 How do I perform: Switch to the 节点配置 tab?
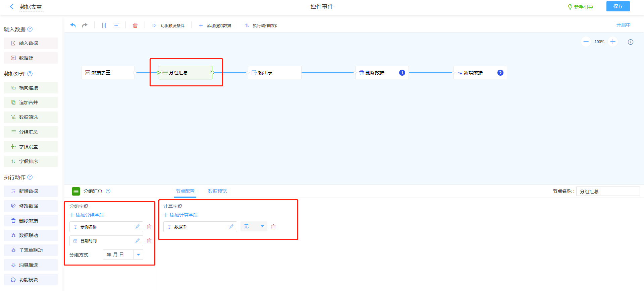pos(185,191)
